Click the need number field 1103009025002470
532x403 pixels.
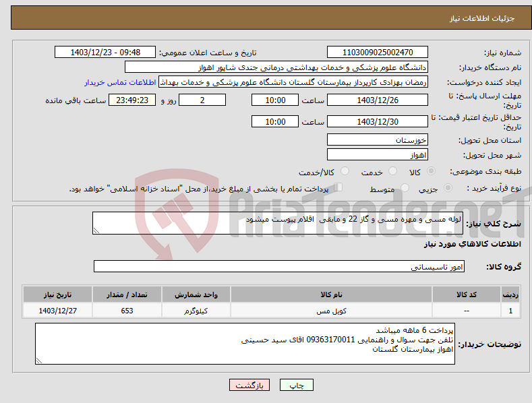click(378, 53)
